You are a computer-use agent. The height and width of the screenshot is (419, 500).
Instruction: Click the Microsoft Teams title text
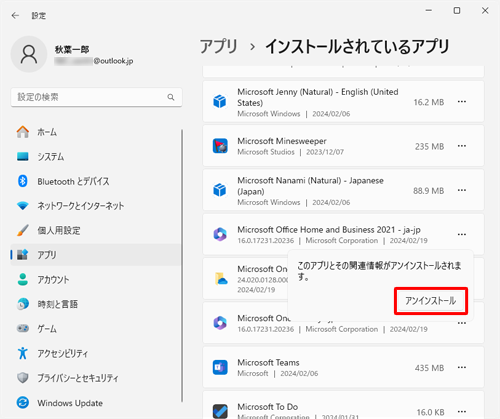(x=268, y=362)
